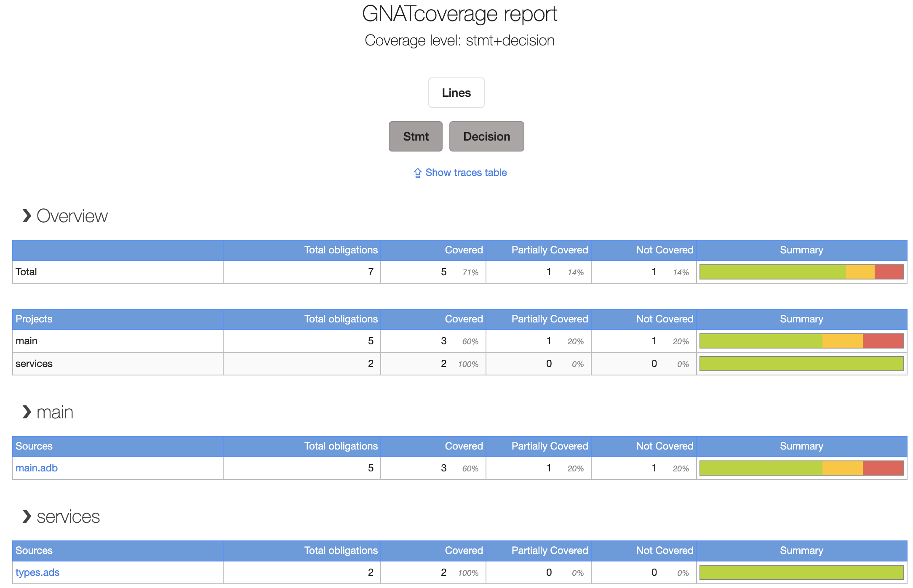Click the upload arrow icon beside Show traces table
Viewport: 913px width, 588px height.
tap(417, 173)
